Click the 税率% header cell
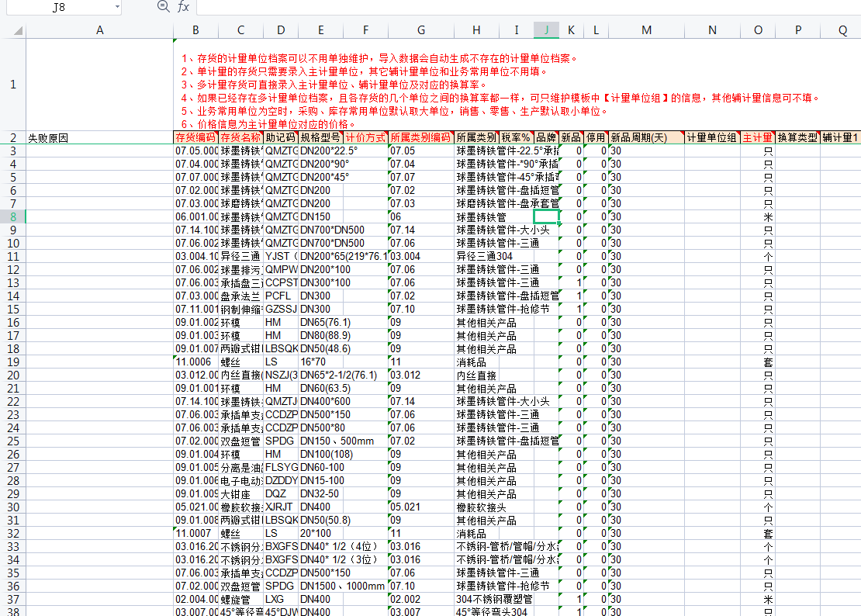The image size is (861, 616). [x=516, y=138]
